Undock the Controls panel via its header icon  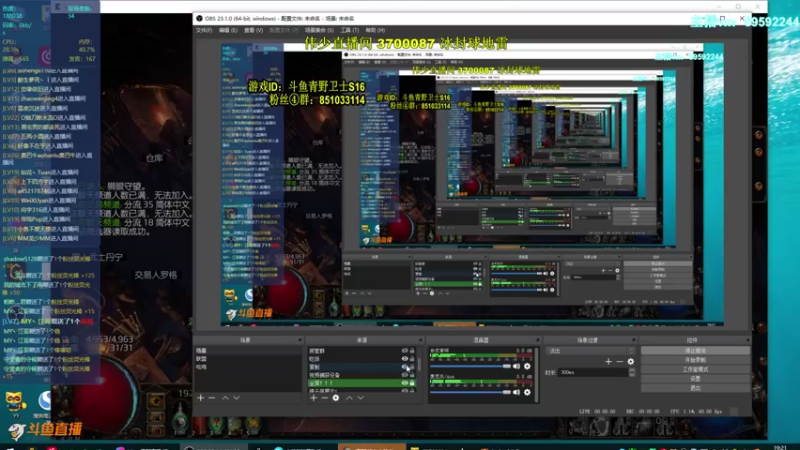click(747, 340)
